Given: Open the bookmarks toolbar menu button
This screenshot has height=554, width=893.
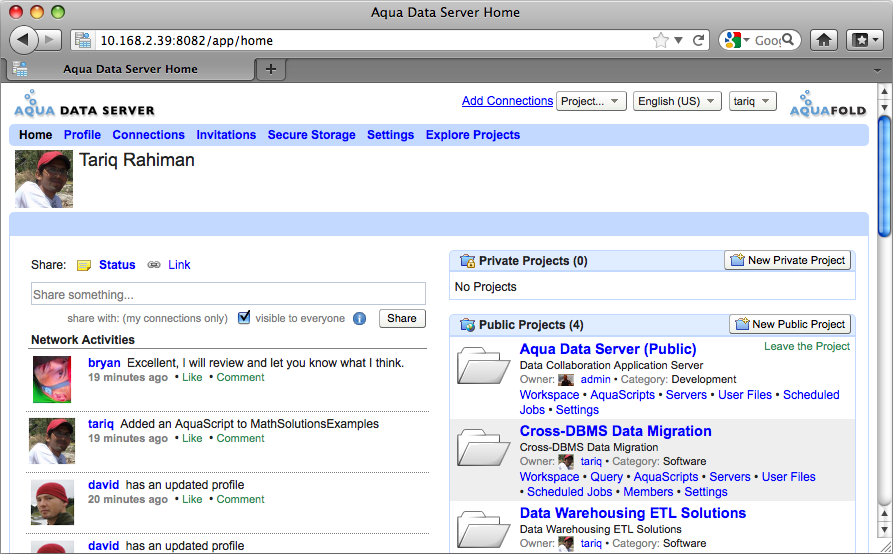Looking at the screenshot, I should [x=865, y=40].
